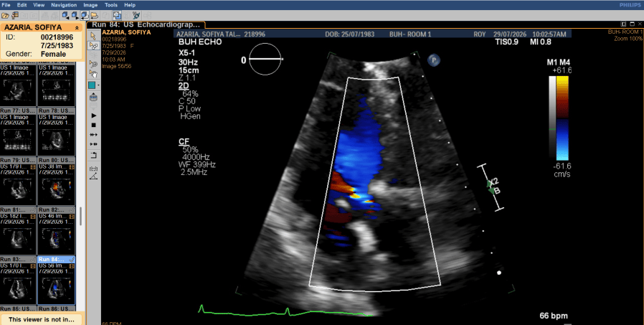Click the teal color square tool

click(x=93, y=85)
